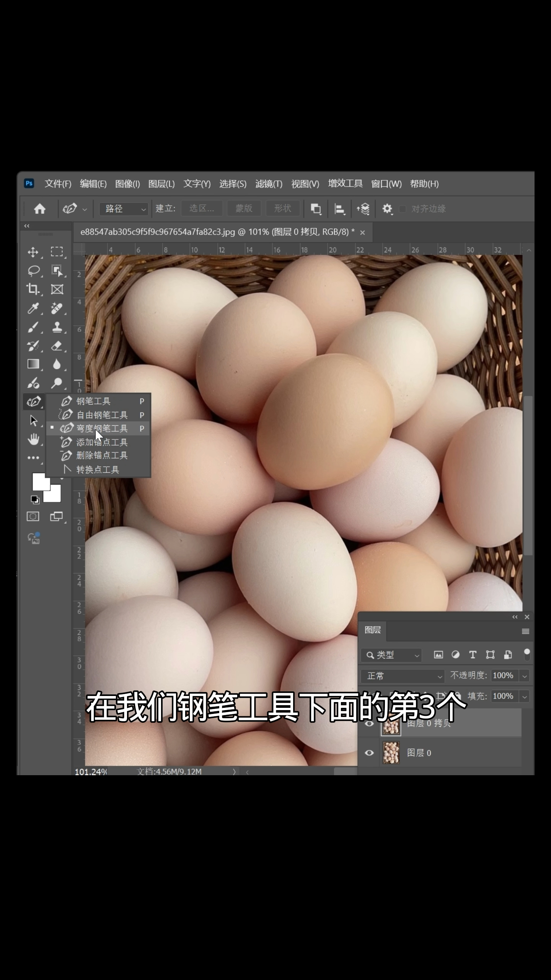Choose 删除锚点工具 from the flyout
Viewport: 551px width, 980px height.
pos(99,456)
